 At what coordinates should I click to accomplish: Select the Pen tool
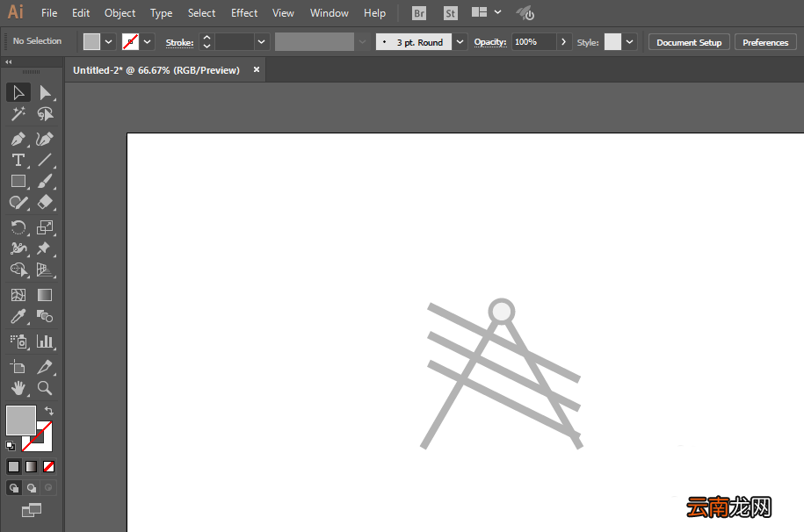click(18, 139)
